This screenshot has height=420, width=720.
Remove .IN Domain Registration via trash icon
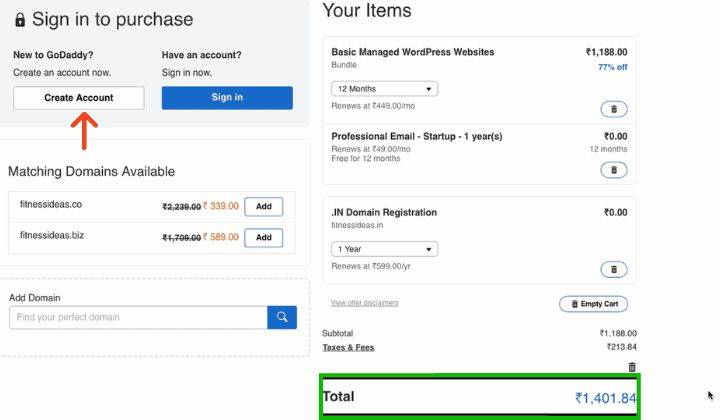[x=614, y=269]
